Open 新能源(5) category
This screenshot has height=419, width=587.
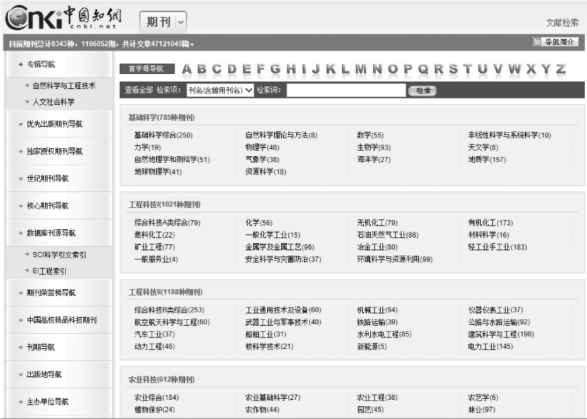(372, 346)
